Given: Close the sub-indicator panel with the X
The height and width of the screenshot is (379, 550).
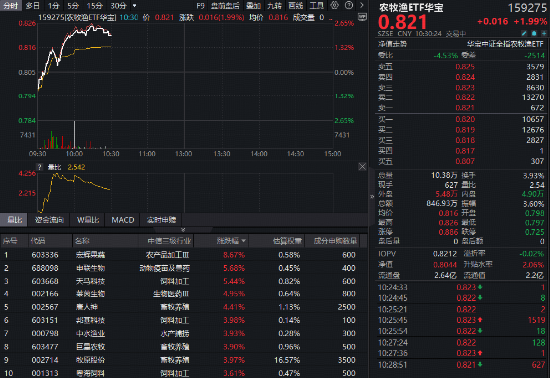Looking at the screenshot, I should pos(362,167).
